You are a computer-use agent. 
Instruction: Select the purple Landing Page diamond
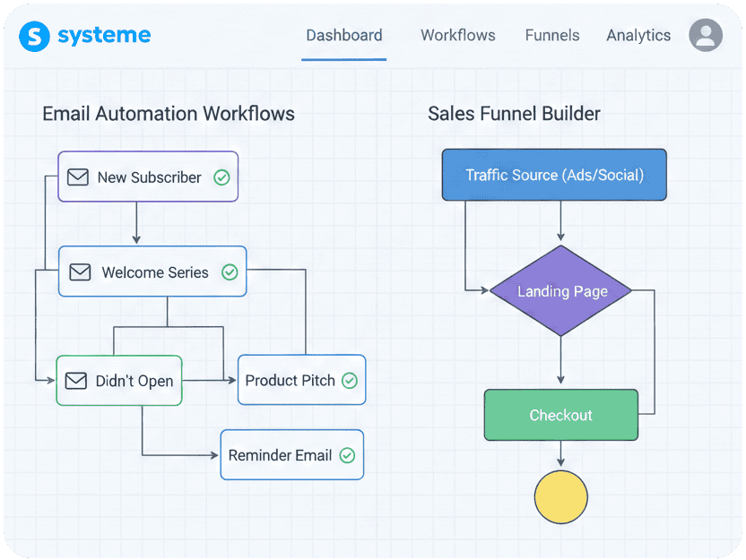561,291
